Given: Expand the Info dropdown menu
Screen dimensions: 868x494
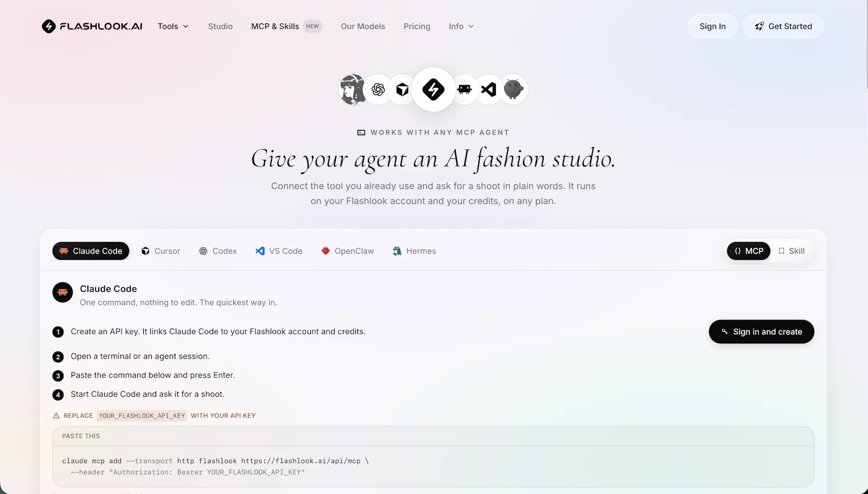Looking at the screenshot, I should [x=461, y=26].
